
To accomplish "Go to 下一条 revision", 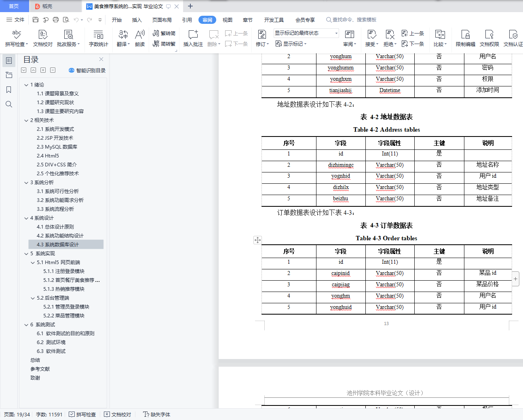I will [413, 44].
